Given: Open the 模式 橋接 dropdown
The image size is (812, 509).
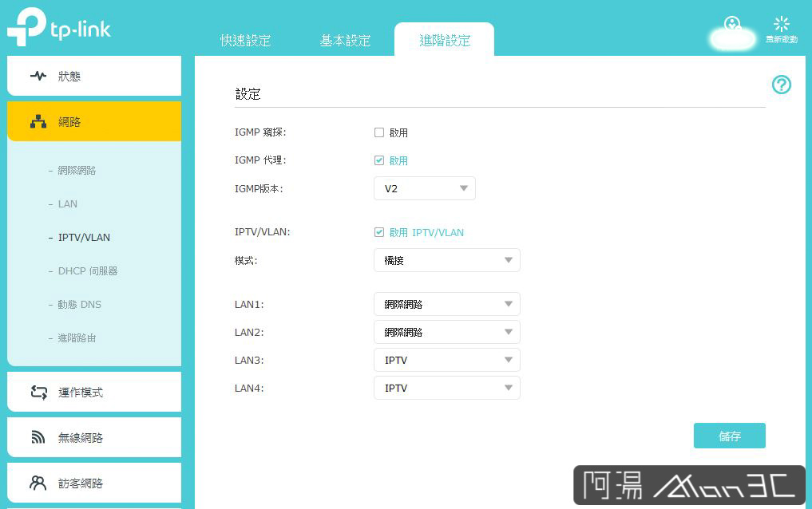Looking at the screenshot, I should [x=447, y=260].
